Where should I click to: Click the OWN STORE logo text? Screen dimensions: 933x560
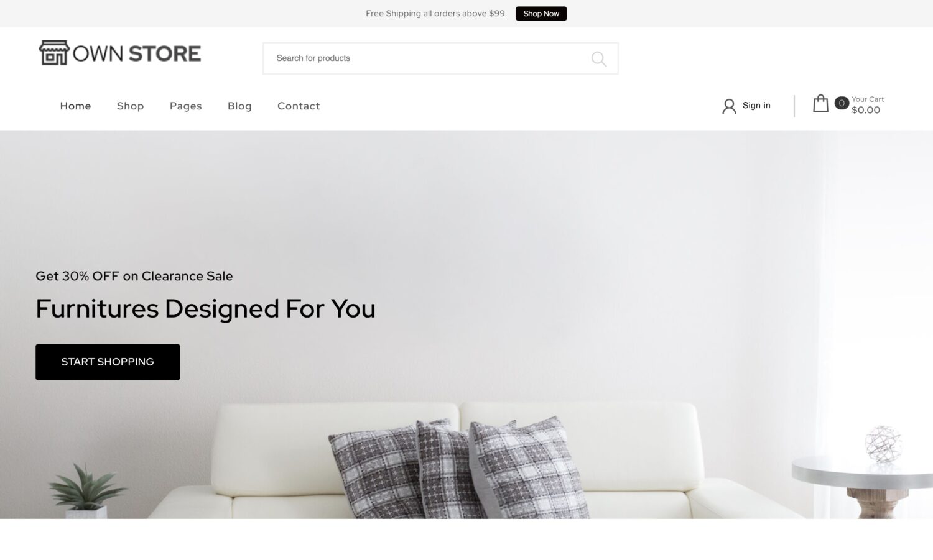pyautogui.click(x=137, y=53)
